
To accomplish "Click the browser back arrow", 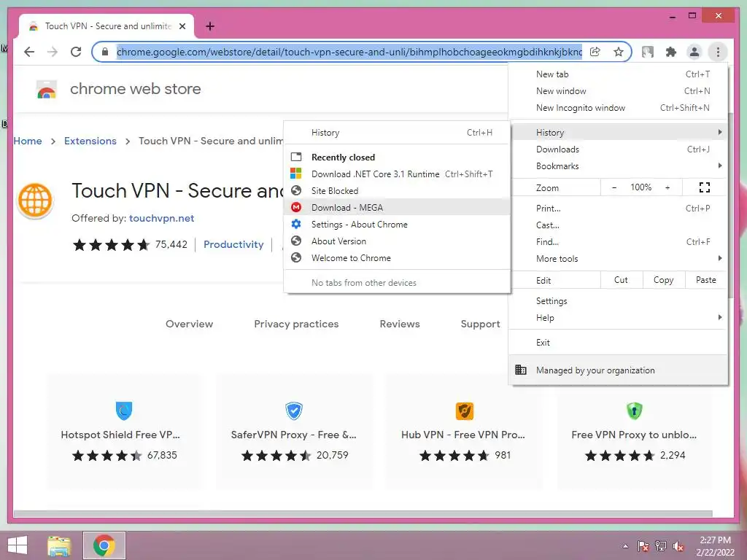I will (x=29, y=52).
